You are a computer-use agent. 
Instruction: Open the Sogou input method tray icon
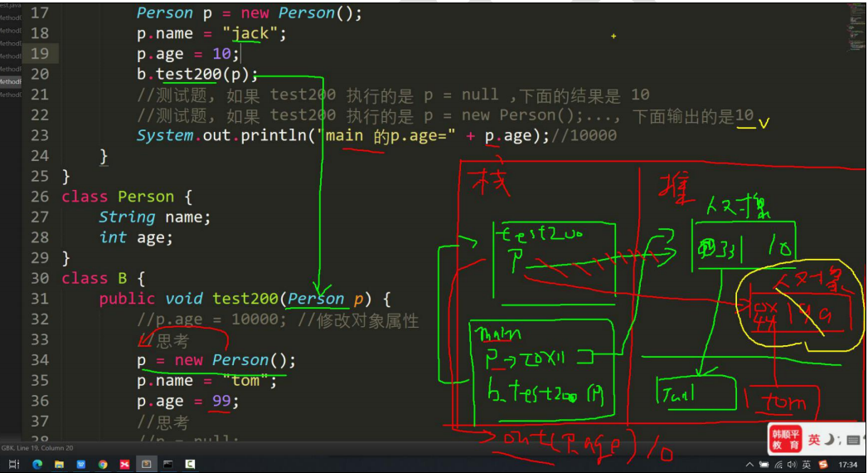(x=823, y=465)
